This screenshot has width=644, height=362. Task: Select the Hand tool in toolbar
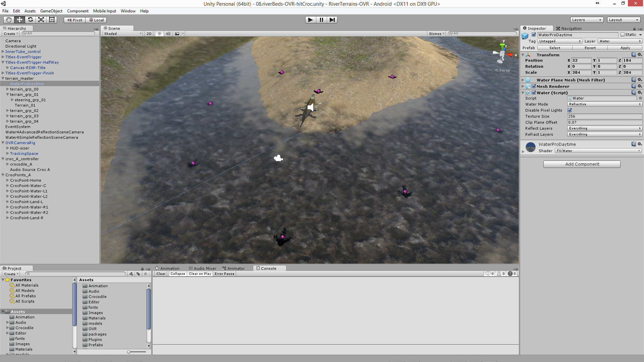[x=9, y=20]
